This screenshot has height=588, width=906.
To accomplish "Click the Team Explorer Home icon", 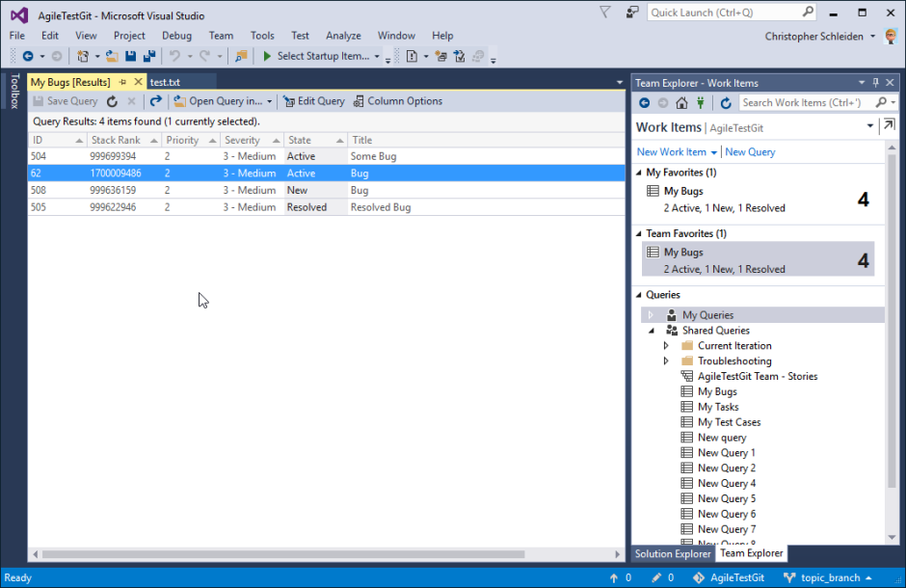I will [681, 102].
